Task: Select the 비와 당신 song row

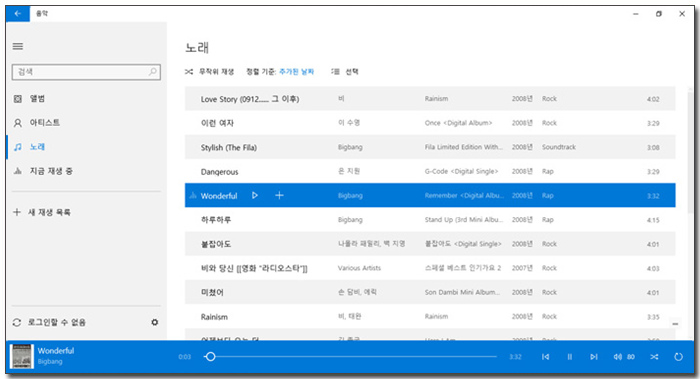Action: click(x=430, y=268)
